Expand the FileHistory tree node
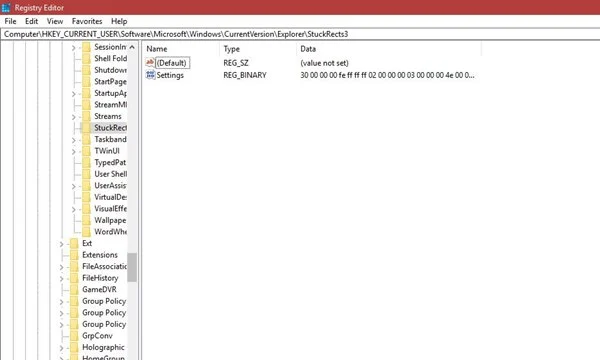600x360 pixels. (x=61, y=279)
